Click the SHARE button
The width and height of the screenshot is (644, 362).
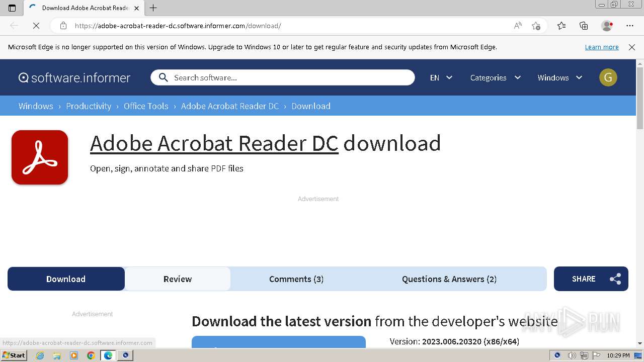click(x=591, y=279)
